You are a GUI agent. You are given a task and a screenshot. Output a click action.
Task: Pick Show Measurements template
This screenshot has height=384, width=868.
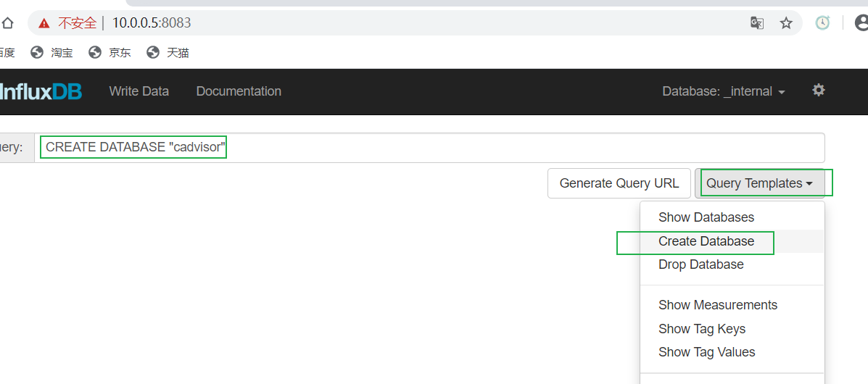click(x=718, y=305)
